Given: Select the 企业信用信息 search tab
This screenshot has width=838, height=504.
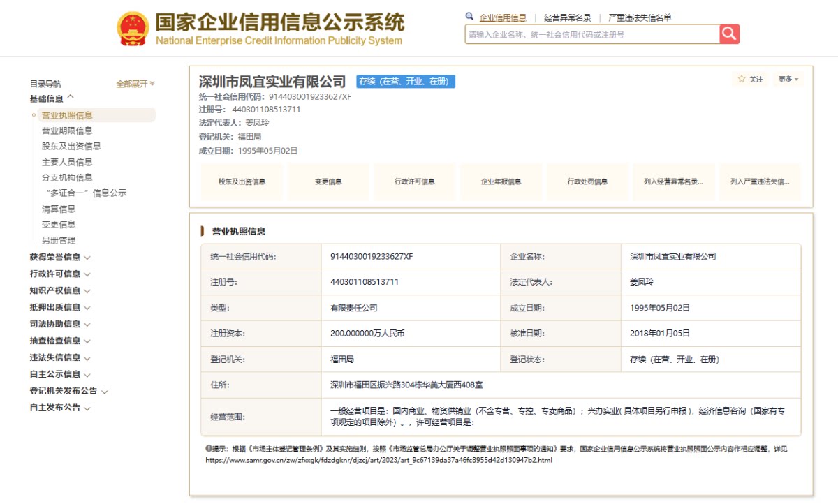Looking at the screenshot, I should (x=503, y=17).
